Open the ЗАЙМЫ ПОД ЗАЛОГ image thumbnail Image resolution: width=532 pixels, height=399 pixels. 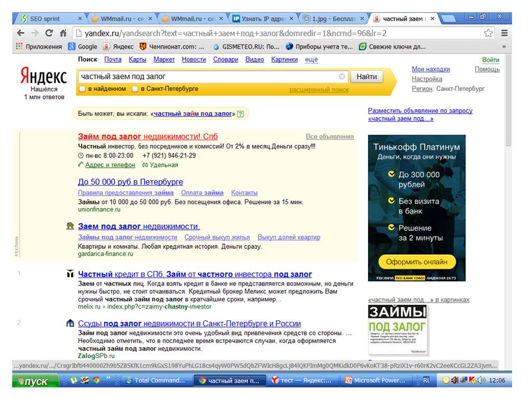[x=398, y=330]
